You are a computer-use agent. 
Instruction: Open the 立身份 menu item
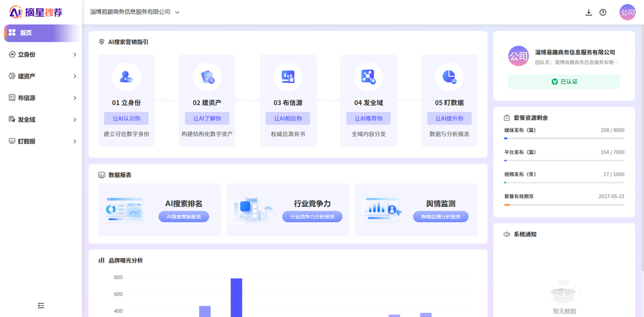click(41, 54)
